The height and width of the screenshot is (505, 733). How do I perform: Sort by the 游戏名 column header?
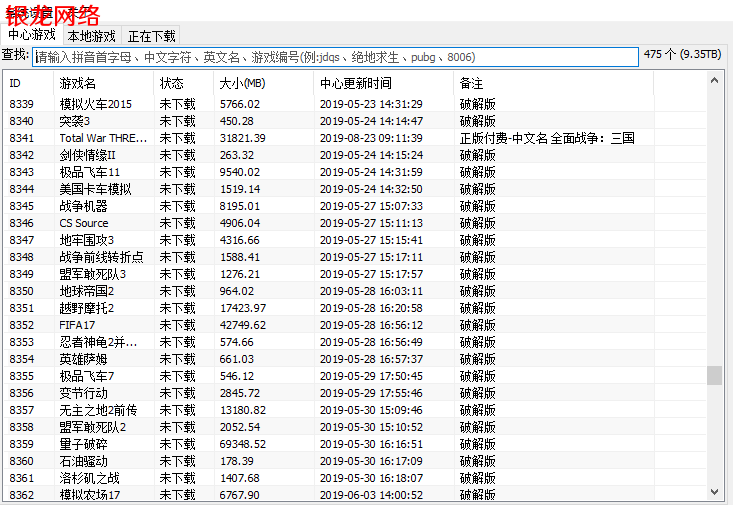(x=104, y=83)
